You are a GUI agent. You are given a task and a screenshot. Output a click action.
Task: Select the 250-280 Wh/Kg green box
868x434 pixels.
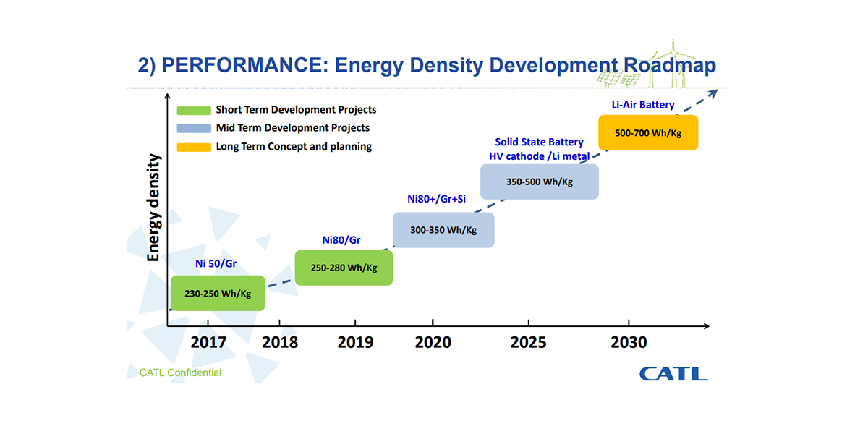pyautogui.click(x=344, y=268)
